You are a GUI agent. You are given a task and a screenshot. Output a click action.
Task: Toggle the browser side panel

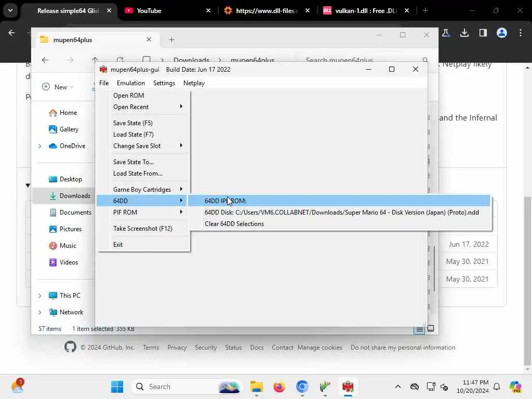(483, 33)
